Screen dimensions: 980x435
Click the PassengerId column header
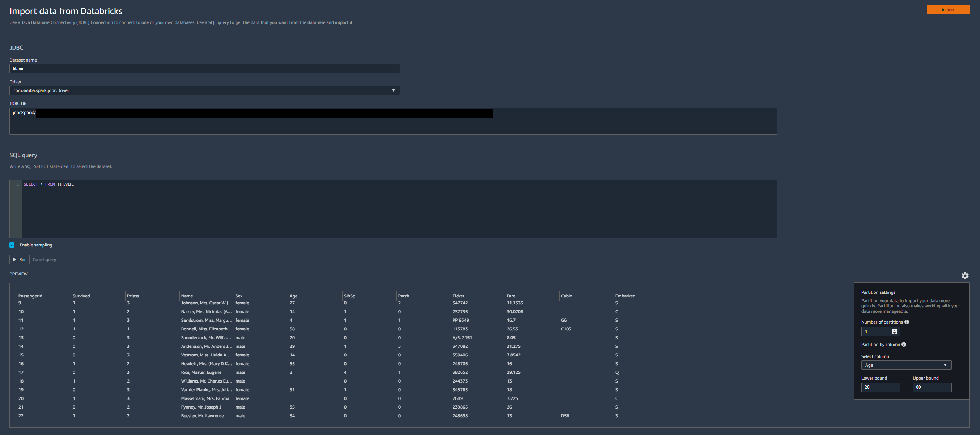point(30,296)
